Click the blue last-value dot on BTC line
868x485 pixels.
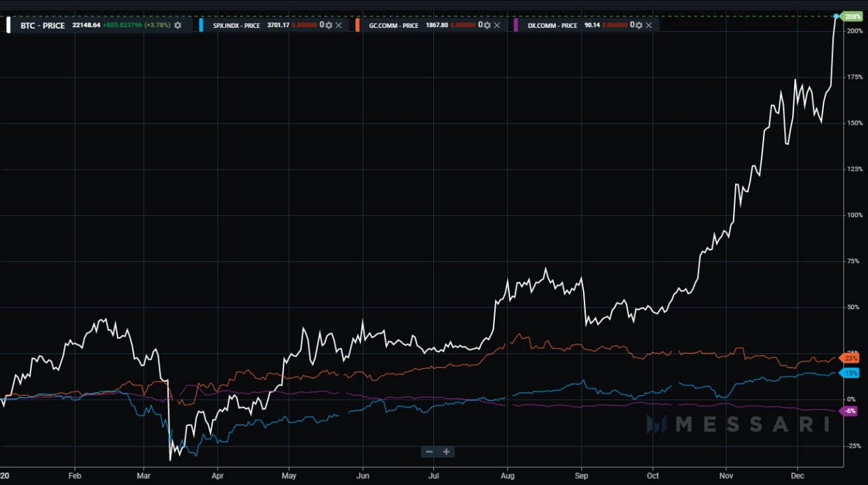[836, 16]
